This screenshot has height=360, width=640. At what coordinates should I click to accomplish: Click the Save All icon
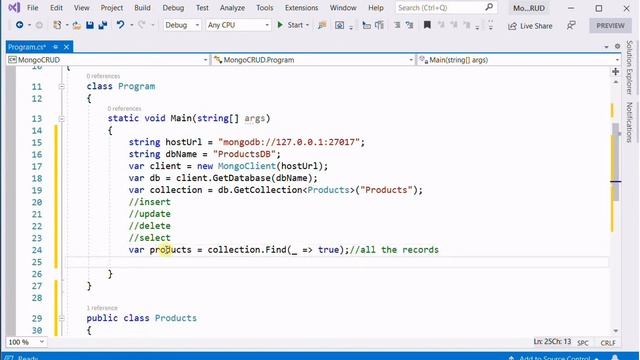click(x=102, y=25)
